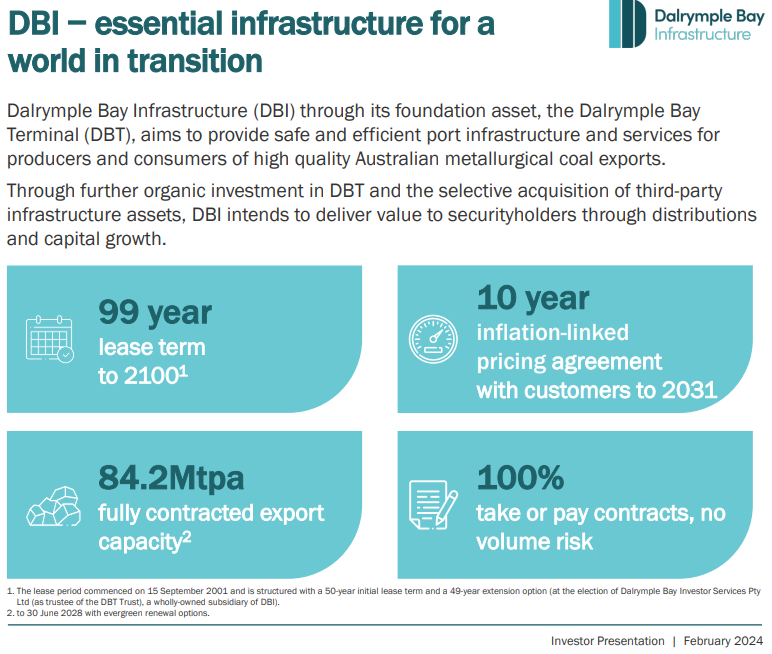772x654 pixels.
Task: Click 'pricing agreement' text
Action: (x=569, y=362)
